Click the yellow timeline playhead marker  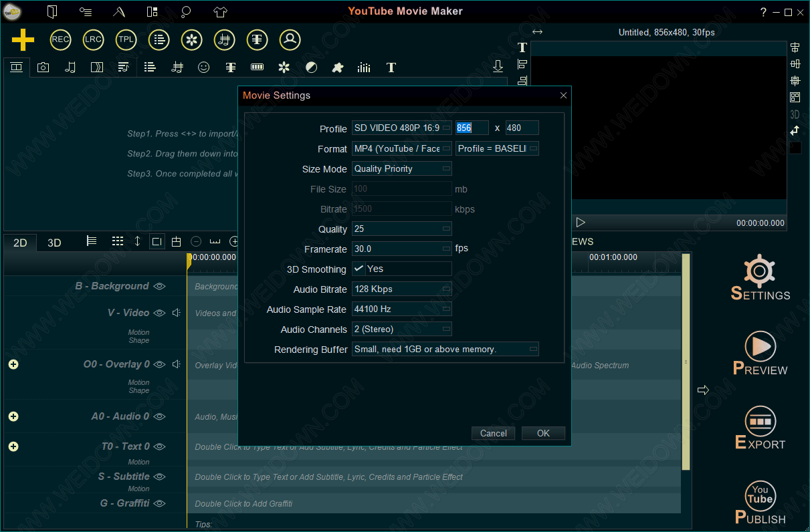pyautogui.click(x=189, y=262)
